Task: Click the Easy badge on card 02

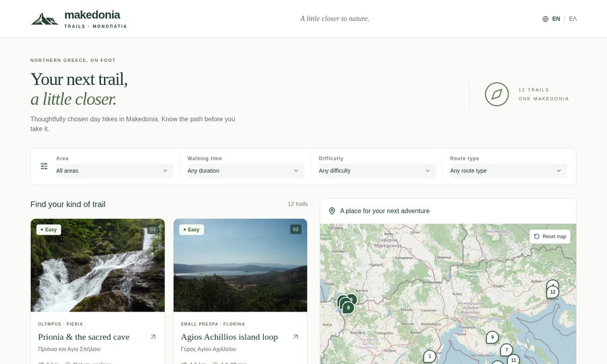Action: coord(192,229)
